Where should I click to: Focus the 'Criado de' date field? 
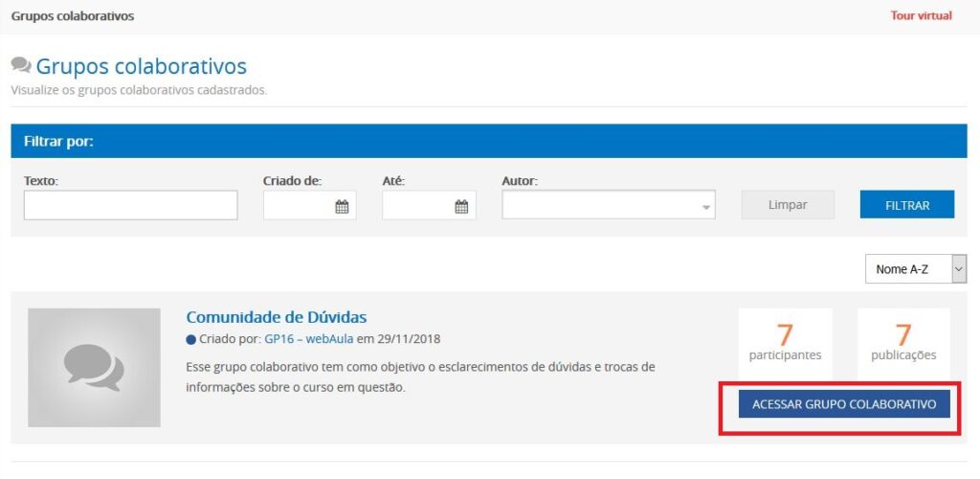(299, 206)
